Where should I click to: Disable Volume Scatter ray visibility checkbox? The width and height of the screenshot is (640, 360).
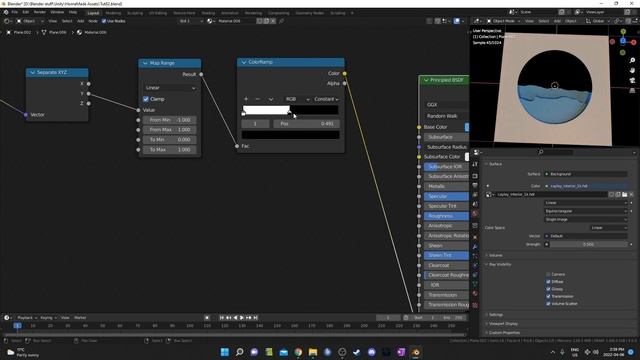[548, 304]
